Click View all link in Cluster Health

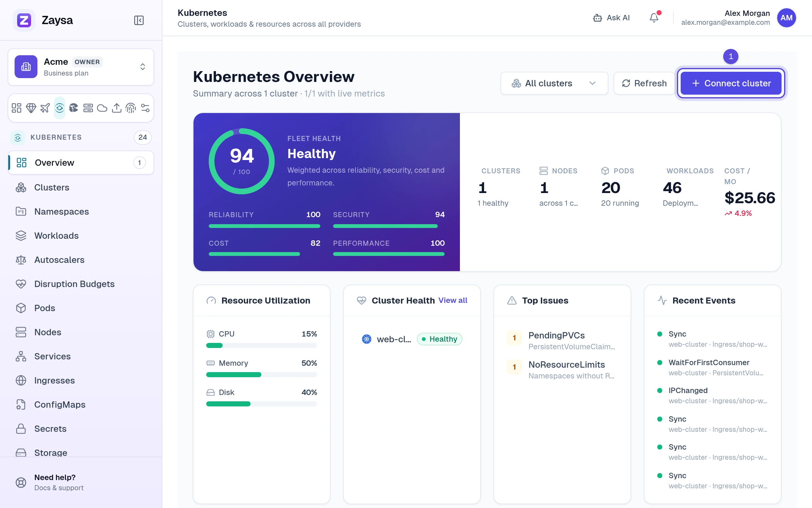coord(453,300)
